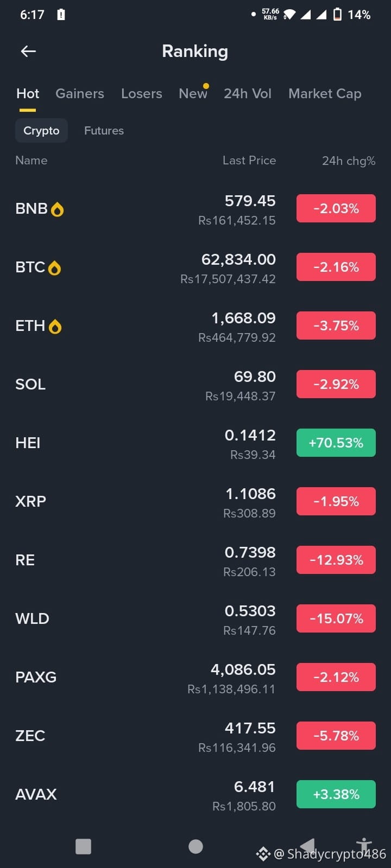Open the 24h Vol tab
The width and height of the screenshot is (391, 868).
(x=248, y=93)
